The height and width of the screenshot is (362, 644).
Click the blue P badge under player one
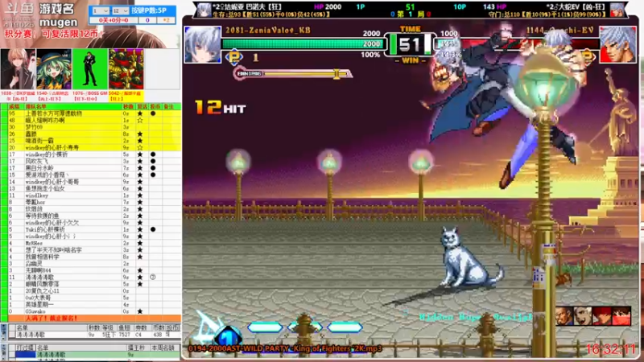(x=234, y=57)
